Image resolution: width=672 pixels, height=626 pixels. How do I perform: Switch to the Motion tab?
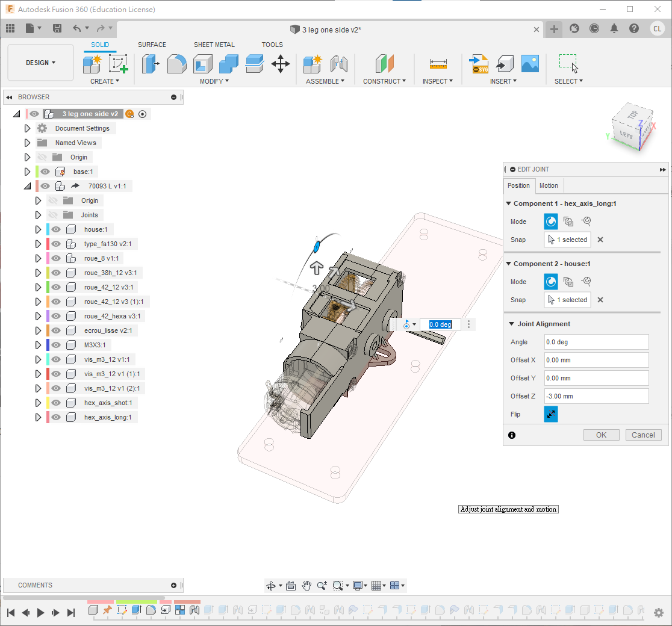[548, 185]
